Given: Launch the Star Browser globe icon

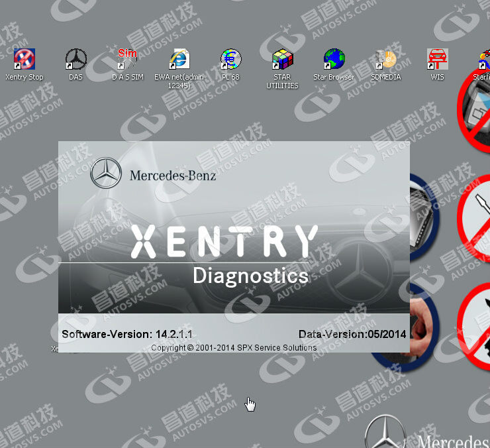Looking at the screenshot, I should (x=334, y=59).
